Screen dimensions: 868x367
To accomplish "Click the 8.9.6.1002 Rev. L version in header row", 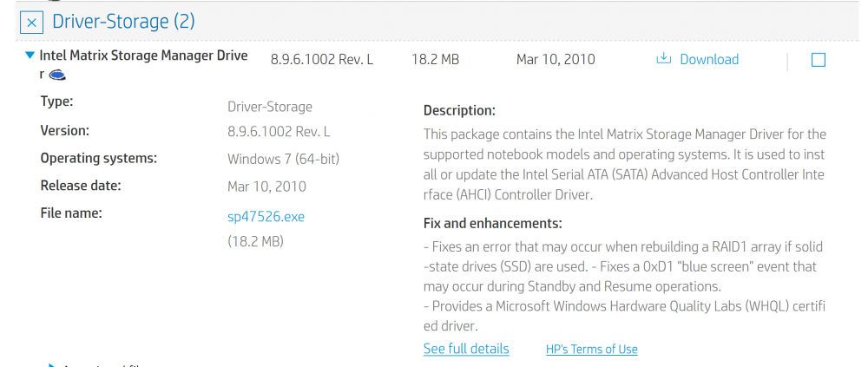I will point(322,60).
